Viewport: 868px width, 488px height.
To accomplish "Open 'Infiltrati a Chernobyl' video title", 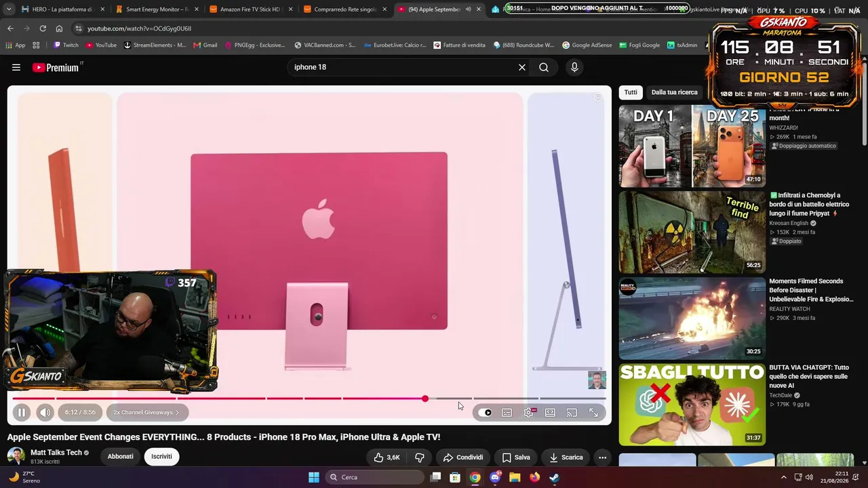I will pos(809,204).
